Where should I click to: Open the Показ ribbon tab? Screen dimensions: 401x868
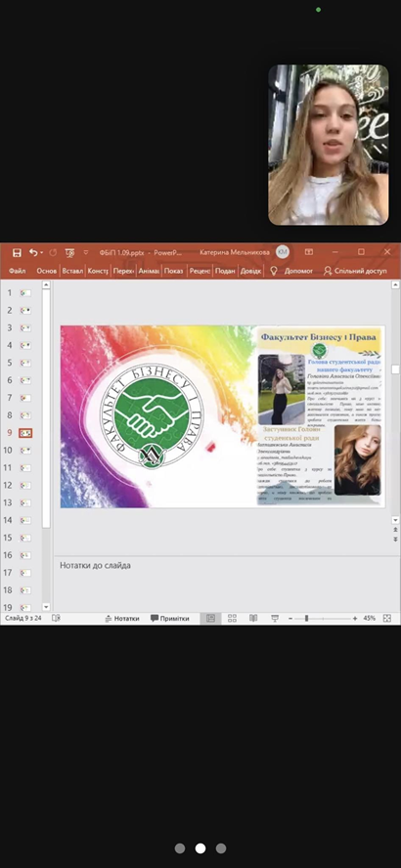click(174, 272)
